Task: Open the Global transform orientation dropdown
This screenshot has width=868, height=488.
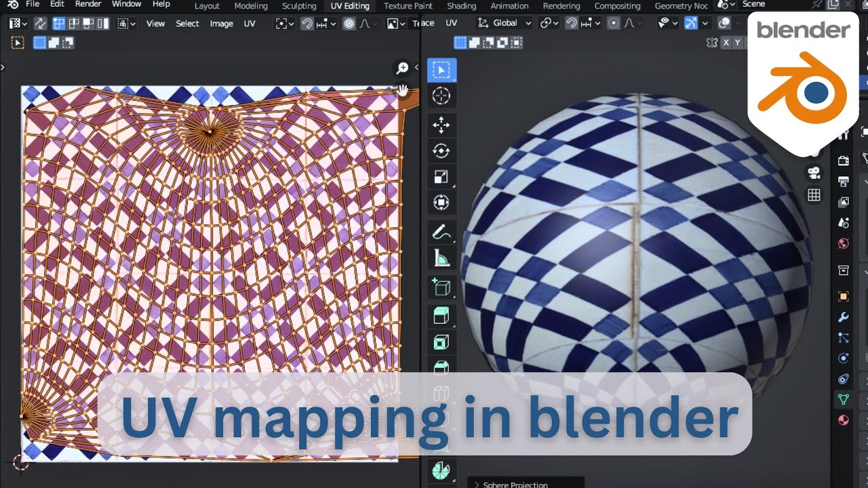Action: click(504, 23)
